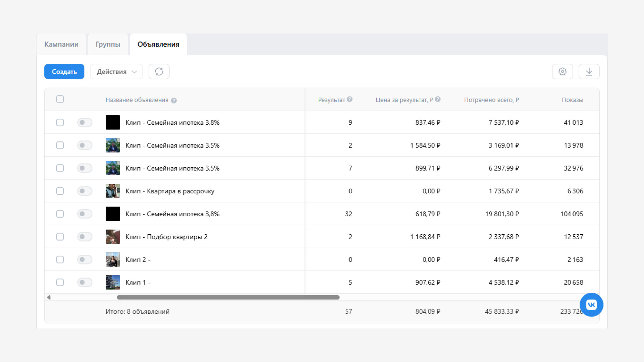Click the horizontal scrollbar thumb
644x362 pixels.
tap(228, 297)
